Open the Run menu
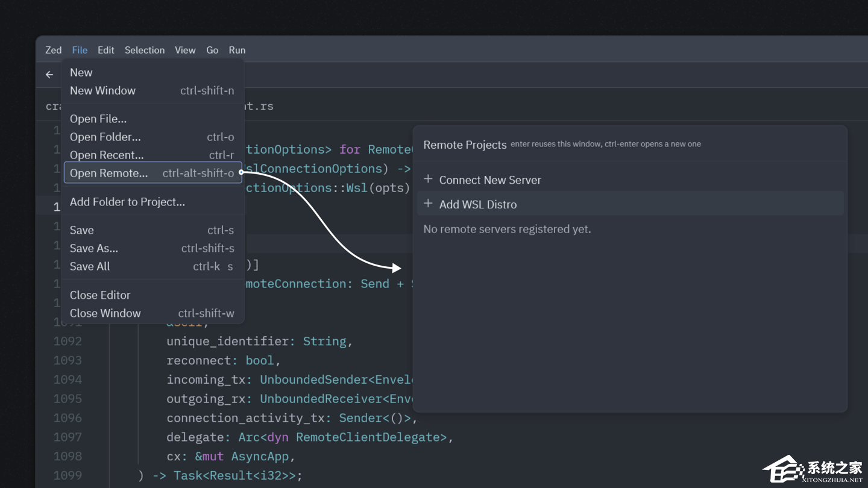This screenshot has height=488, width=868. [237, 50]
